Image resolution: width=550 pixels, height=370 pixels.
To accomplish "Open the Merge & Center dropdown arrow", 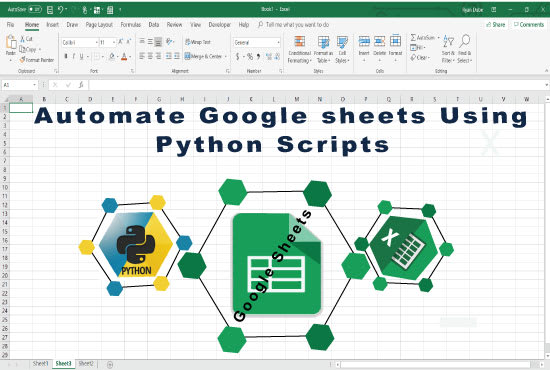I will coord(226,56).
